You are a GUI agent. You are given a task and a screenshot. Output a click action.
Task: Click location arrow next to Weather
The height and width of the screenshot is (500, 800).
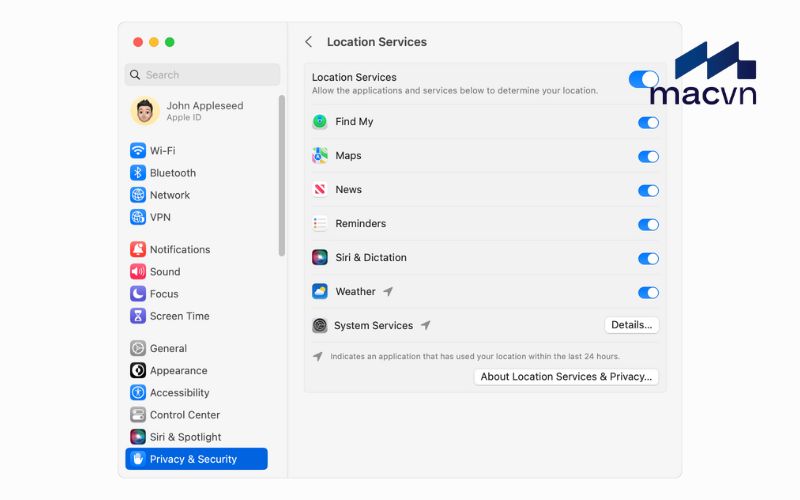click(x=388, y=291)
